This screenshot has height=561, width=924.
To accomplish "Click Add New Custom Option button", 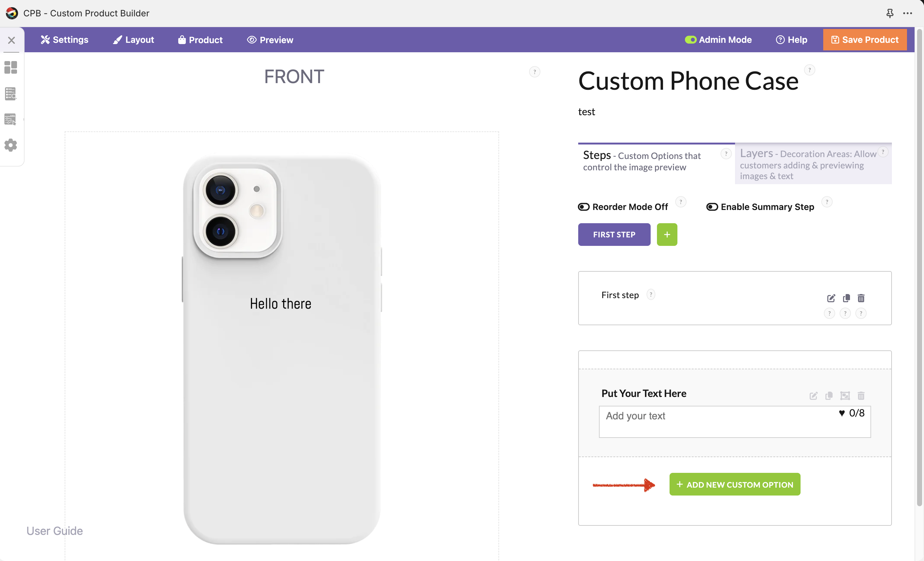I will point(735,484).
